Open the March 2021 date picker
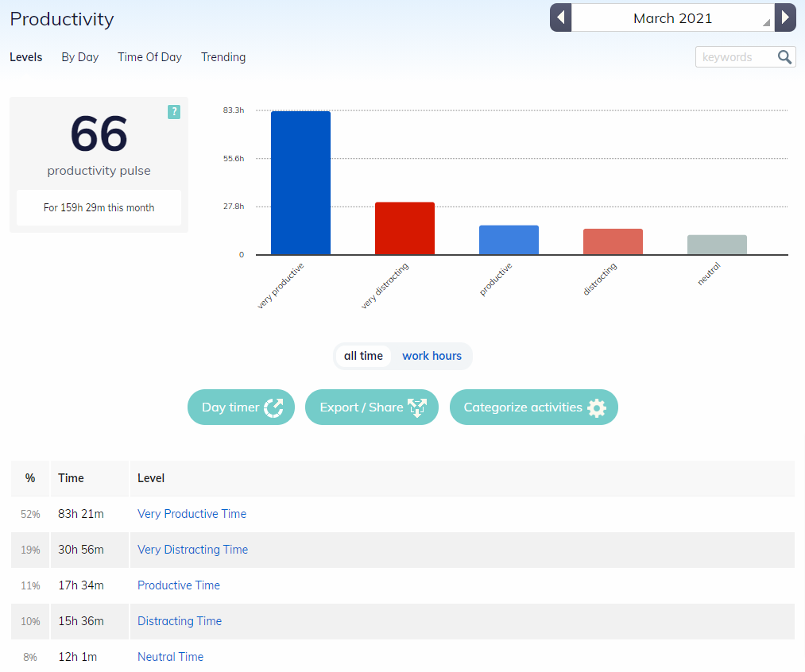805x672 pixels. tap(672, 18)
